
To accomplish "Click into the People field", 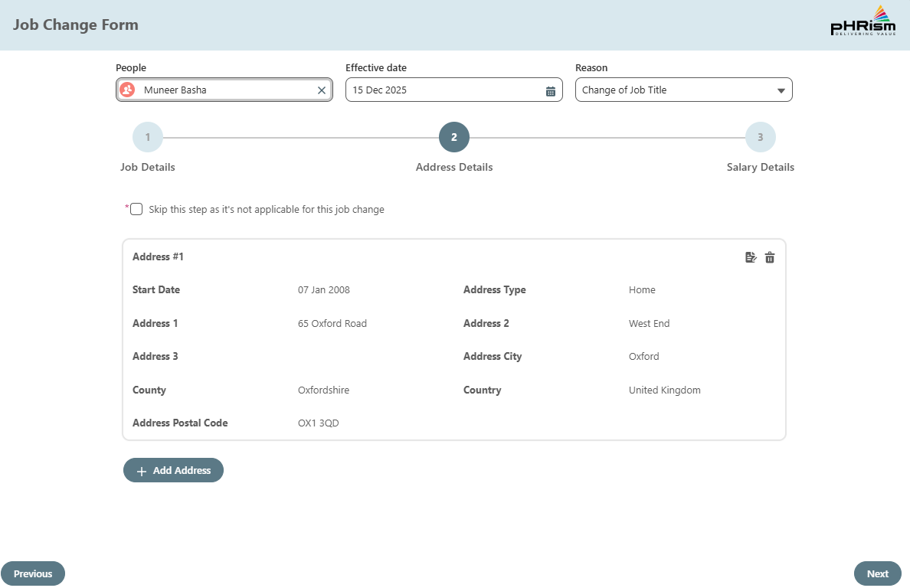I will [x=226, y=90].
